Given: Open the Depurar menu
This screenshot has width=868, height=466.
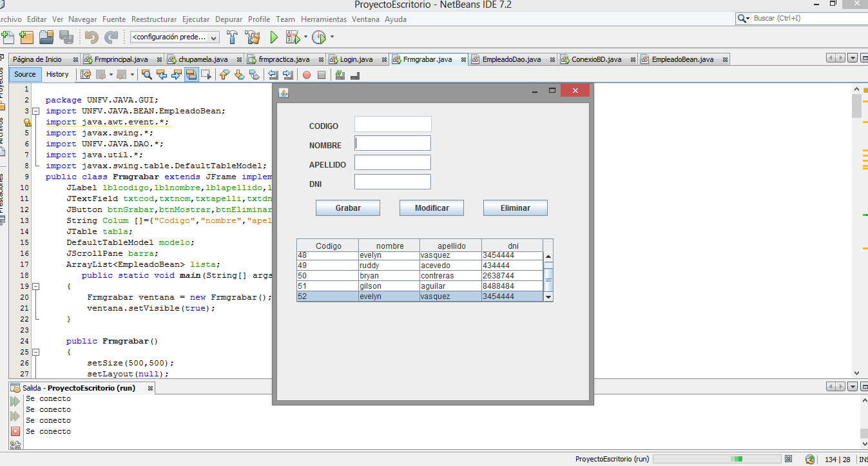Looking at the screenshot, I should [229, 19].
